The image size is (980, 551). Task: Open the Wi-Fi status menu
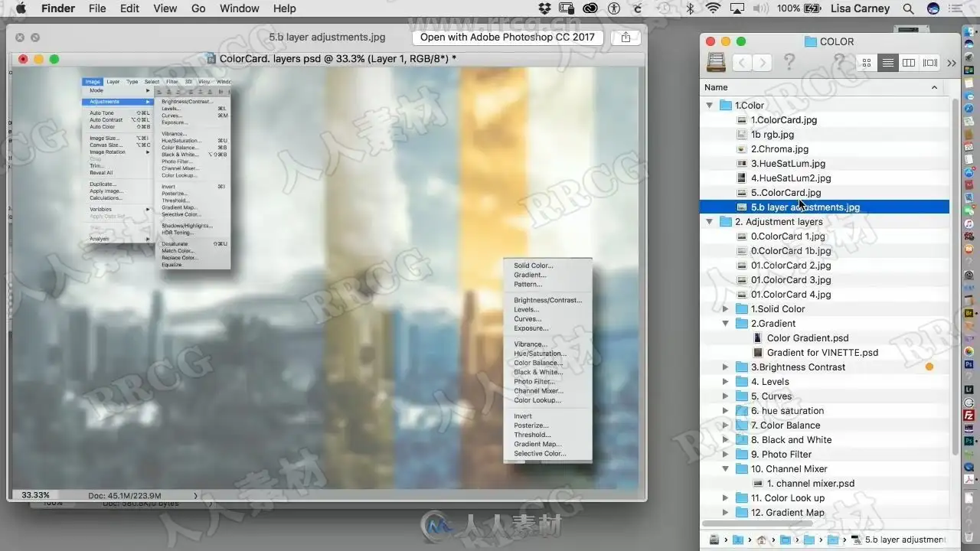coord(714,8)
